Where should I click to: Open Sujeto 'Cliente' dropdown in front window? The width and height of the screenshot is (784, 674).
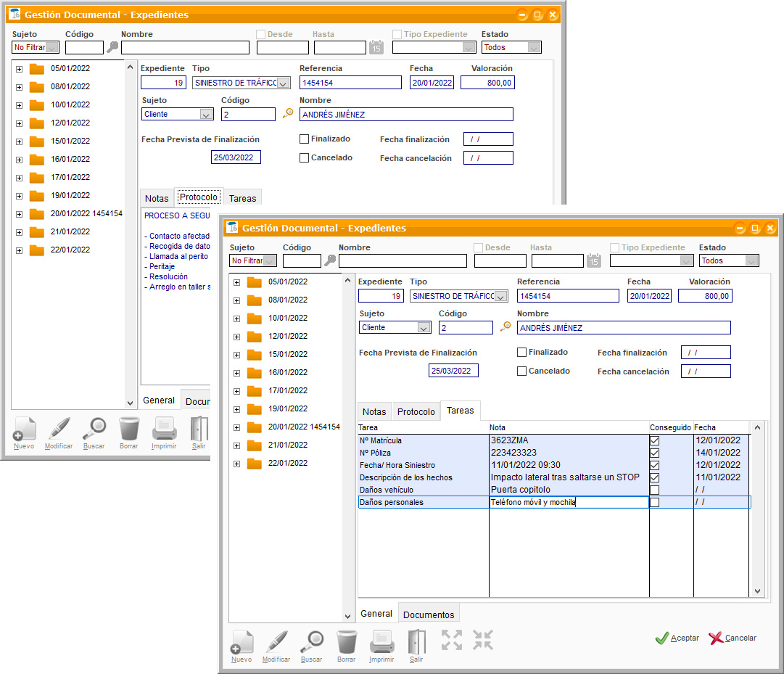click(x=424, y=327)
